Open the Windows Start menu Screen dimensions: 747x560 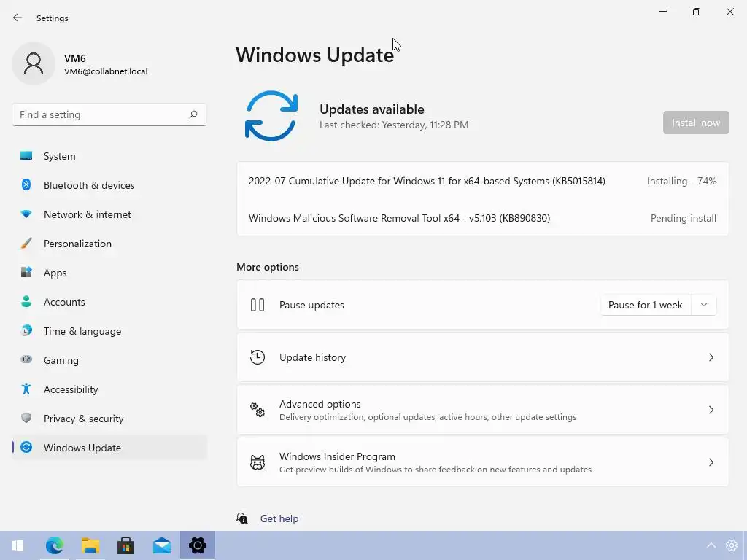(18, 545)
